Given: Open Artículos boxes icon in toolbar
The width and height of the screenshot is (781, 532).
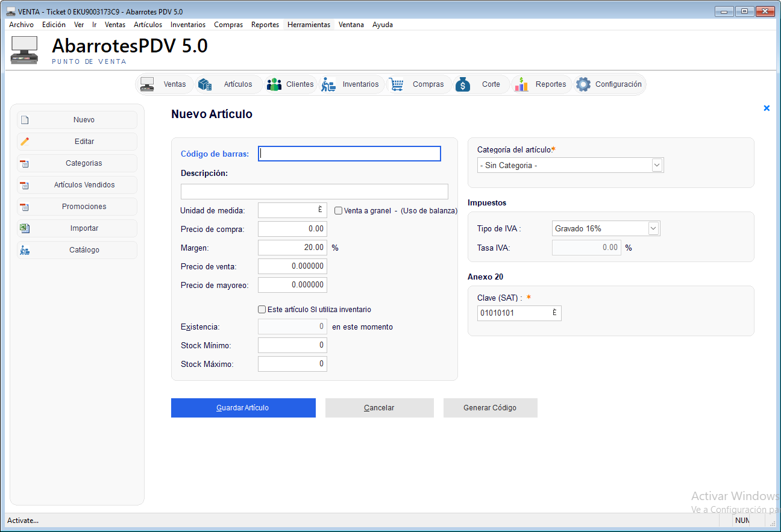Looking at the screenshot, I should click(x=205, y=84).
